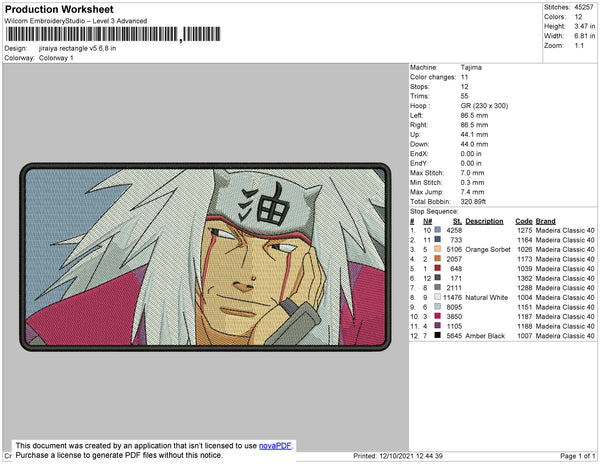Click the Down value 44.0 mm
Screen dimensions: 600x464
[x=474, y=144]
